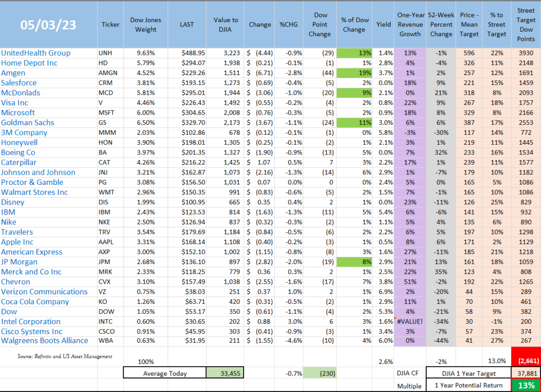Click the Home Depot Inc link

click(29, 63)
